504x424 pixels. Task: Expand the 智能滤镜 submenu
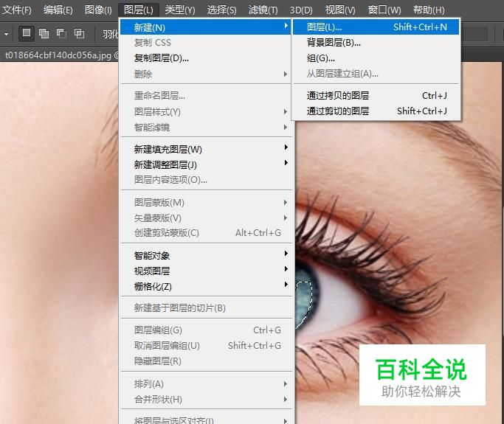coord(206,127)
